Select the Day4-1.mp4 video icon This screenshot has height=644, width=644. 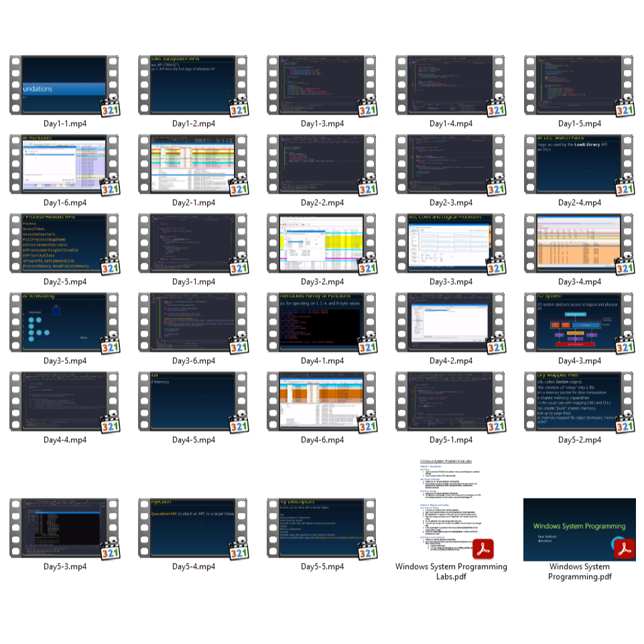pos(322,322)
